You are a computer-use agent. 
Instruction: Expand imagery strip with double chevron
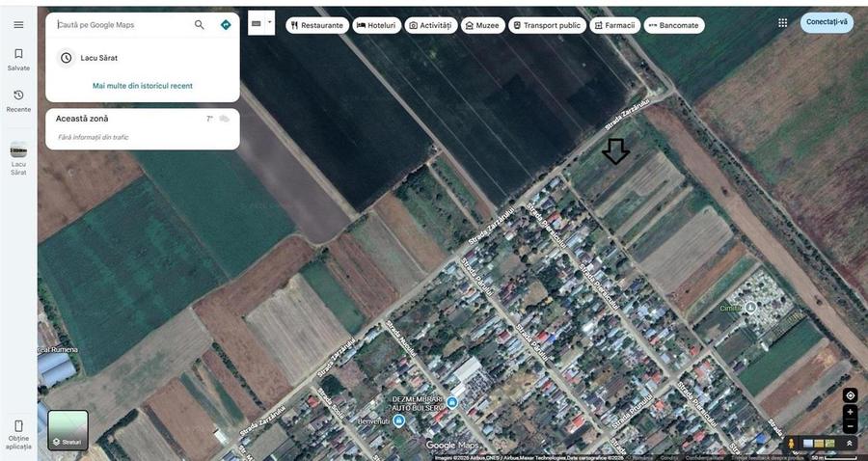coord(849,444)
